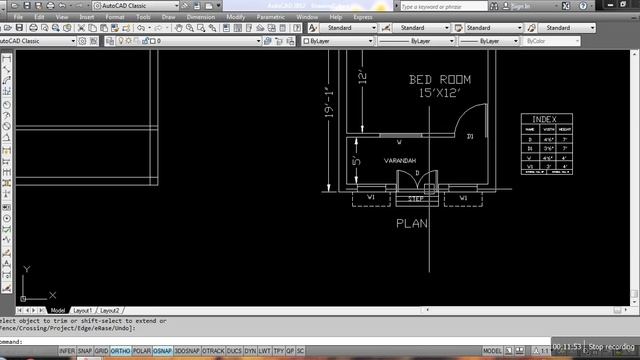Select the Aligned dimension tool
Viewport: 640px width, 360px height.
[7, 70]
